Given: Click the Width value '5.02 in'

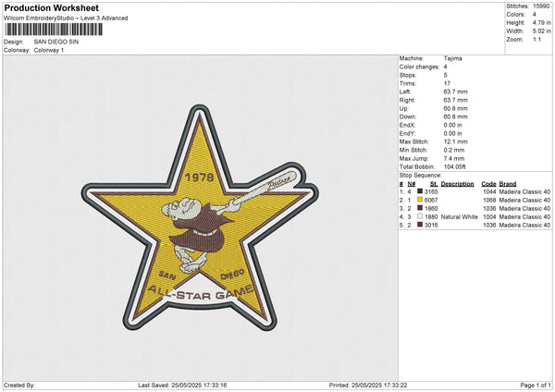Looking at the screenshot, I should (542, 31).
